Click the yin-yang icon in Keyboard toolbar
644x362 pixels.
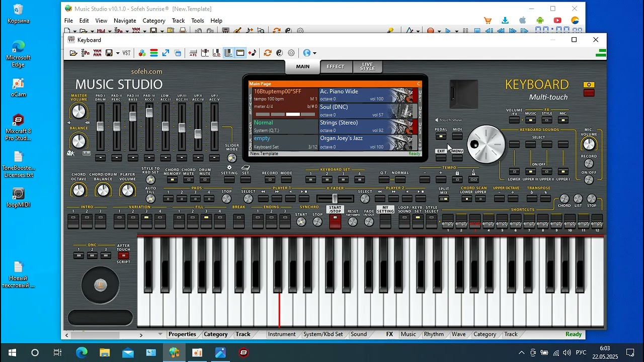point(279,53)
